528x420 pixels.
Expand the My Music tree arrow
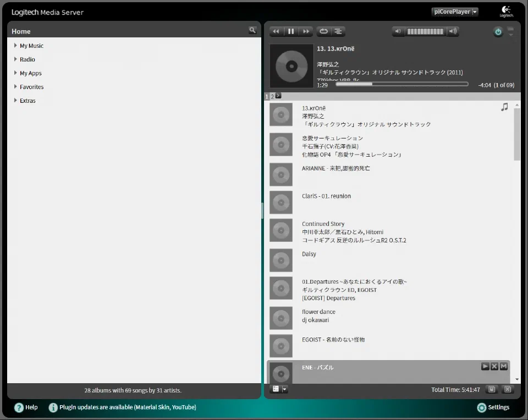[15, 46]
